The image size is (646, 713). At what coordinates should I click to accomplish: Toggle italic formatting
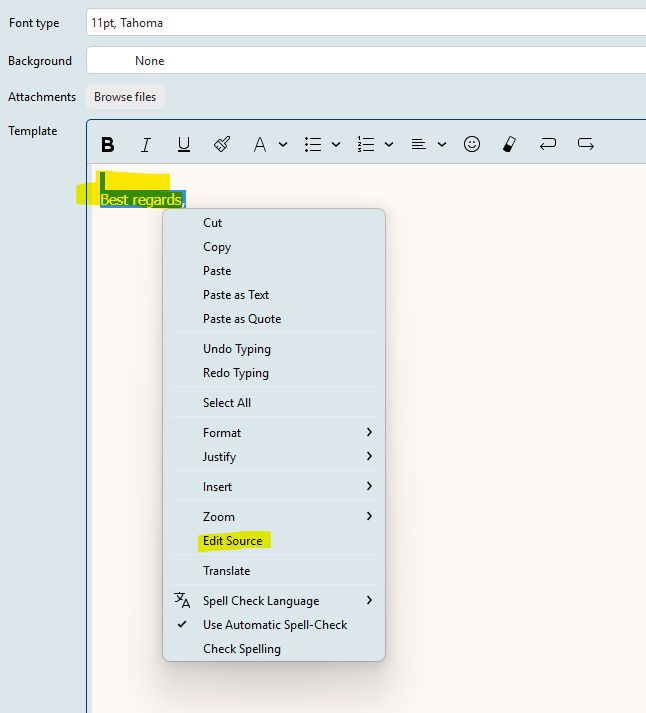point(145,145)
